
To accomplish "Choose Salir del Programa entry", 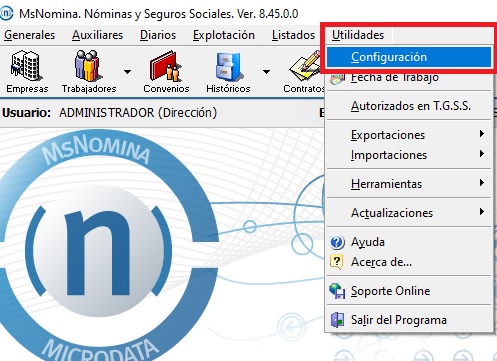I will pos(409,320).
